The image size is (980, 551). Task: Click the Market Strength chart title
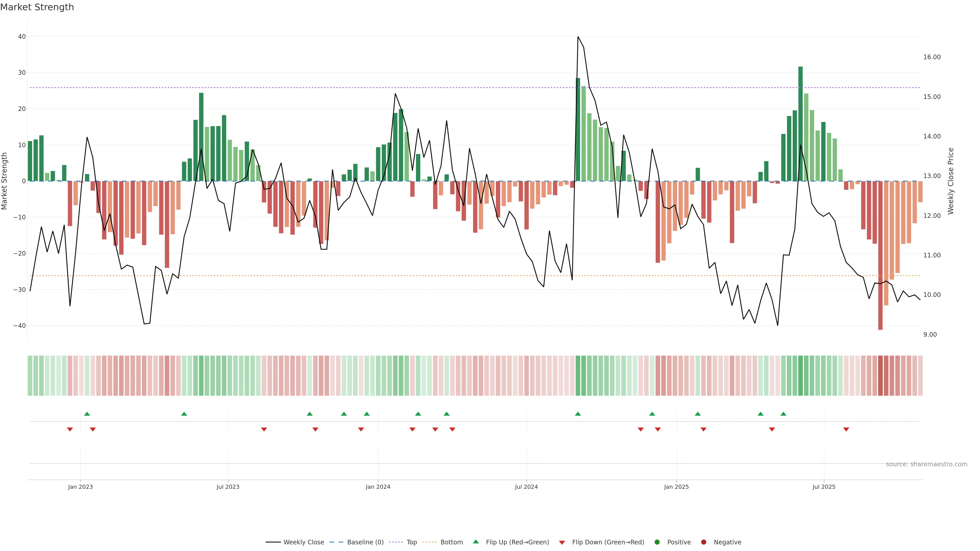point(37,7)
